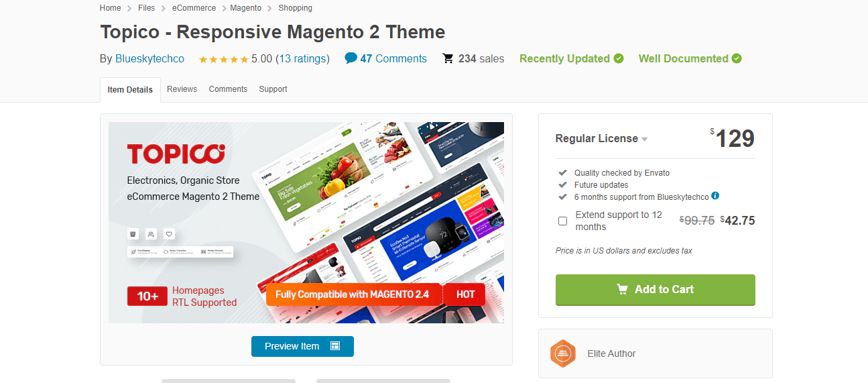
Task: Open the Reviews tab
Action: click(182, 89)
